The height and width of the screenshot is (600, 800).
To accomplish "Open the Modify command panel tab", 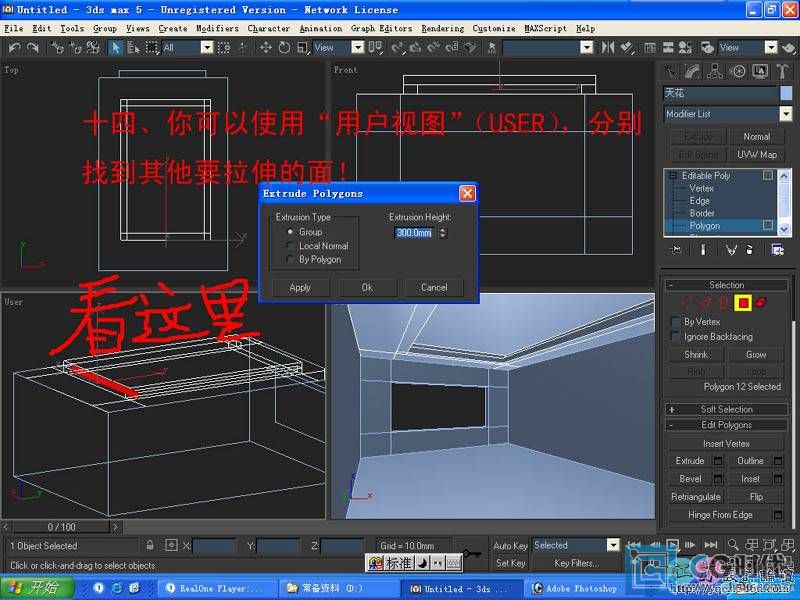I will coord(692,71).
